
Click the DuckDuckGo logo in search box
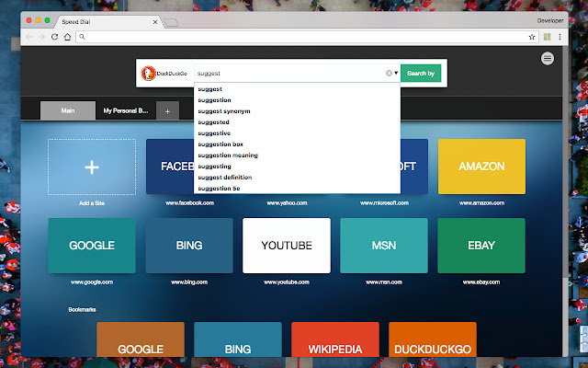pyautogui.click(x=164, y=74)
